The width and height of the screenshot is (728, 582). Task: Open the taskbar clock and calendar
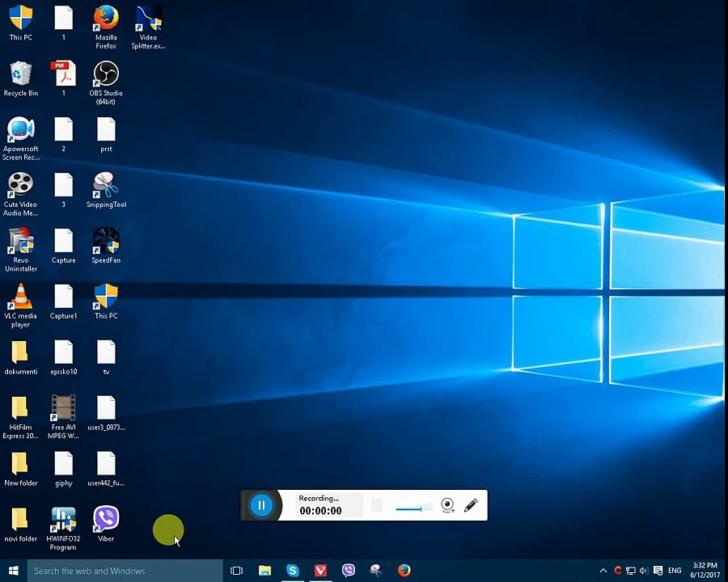click(705, 571)
